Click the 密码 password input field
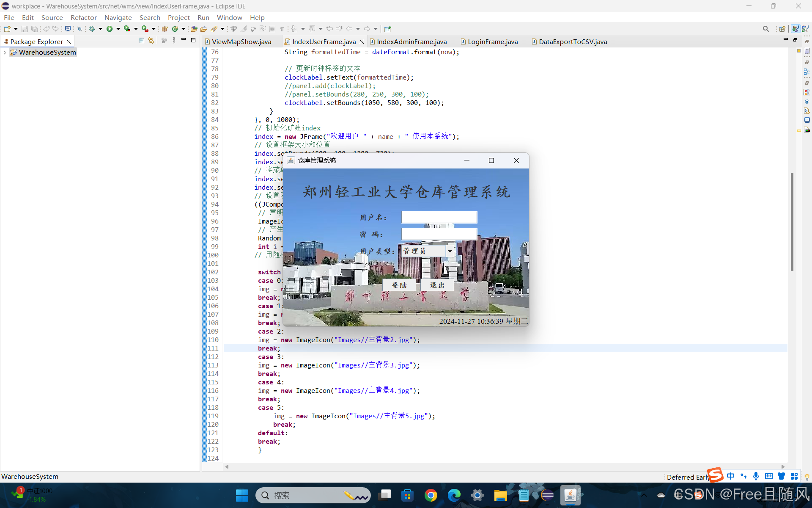The height and width of the screenshot is (508, 812). coord(439,234)
